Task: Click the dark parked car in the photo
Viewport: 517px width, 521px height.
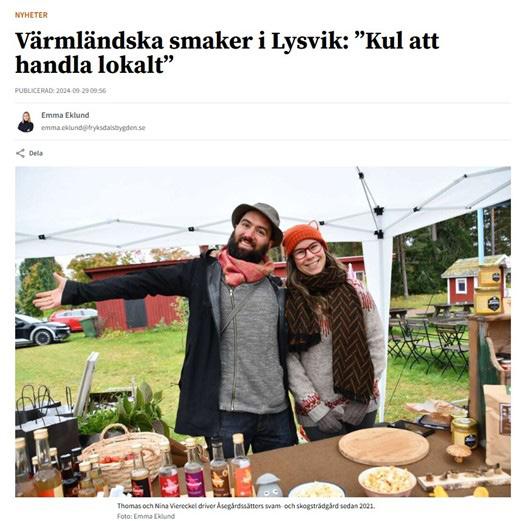Action: pos(41,330)
